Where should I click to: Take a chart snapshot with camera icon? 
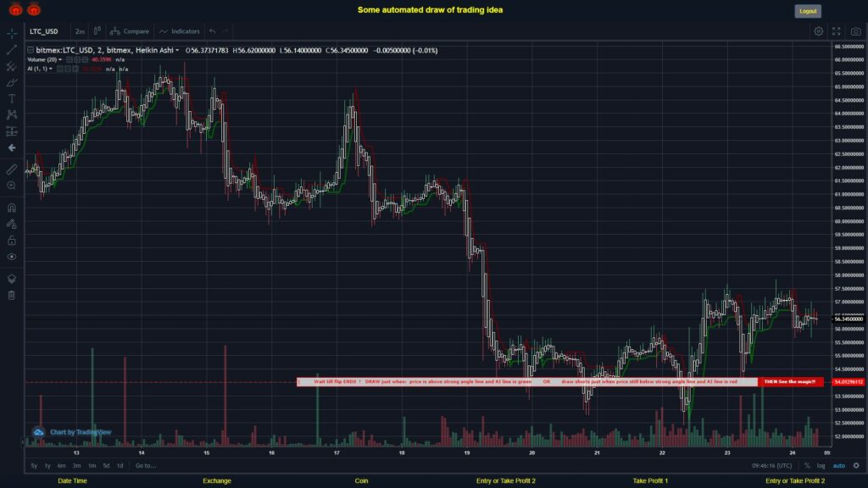856,31
